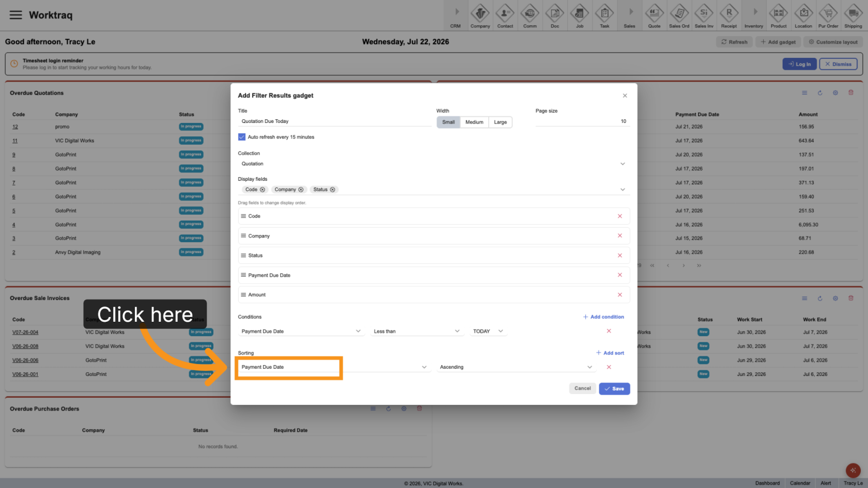
Task: Click the Add gadget button
Action: point(778,42)
